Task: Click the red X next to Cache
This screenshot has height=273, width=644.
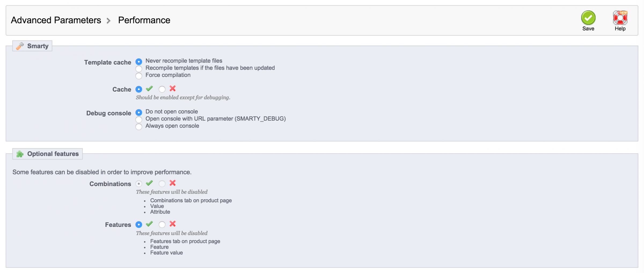Action: coord(173,88)
